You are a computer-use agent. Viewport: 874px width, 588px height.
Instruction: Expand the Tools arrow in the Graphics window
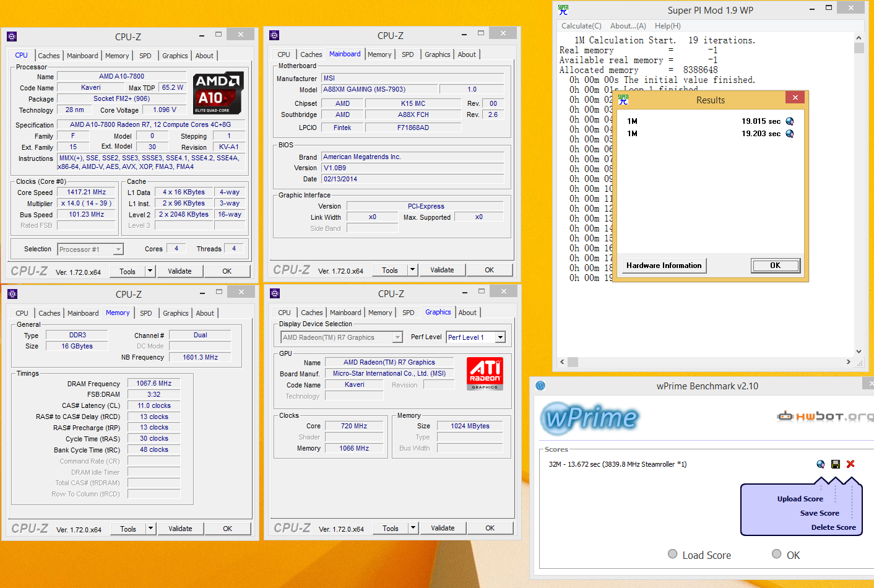click(x=413, y=528)
